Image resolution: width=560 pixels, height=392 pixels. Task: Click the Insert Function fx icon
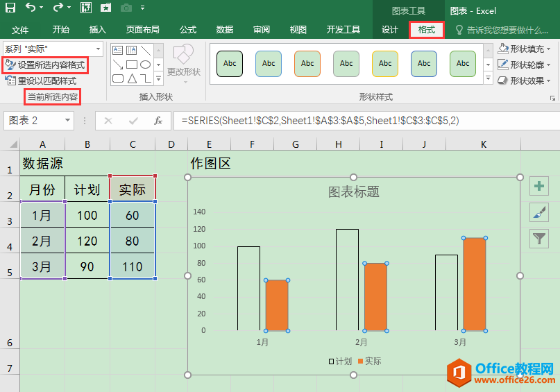pyautogui.click(x=158, y=121)
